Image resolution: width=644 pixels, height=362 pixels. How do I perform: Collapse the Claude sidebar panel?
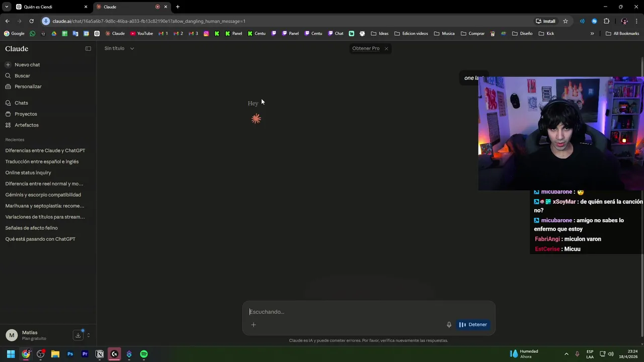coord(88,49)
